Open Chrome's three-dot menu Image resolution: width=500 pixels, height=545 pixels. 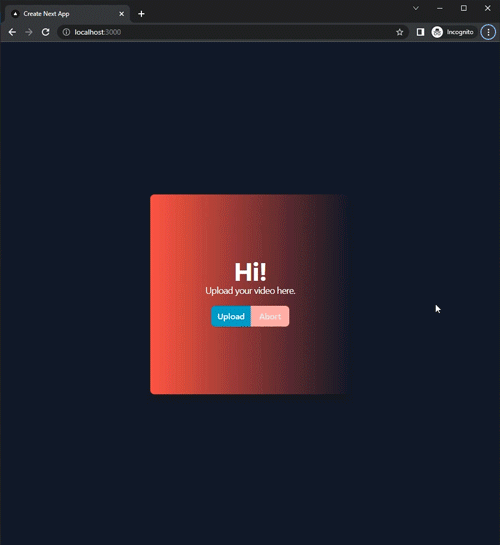tap(488, 32)
